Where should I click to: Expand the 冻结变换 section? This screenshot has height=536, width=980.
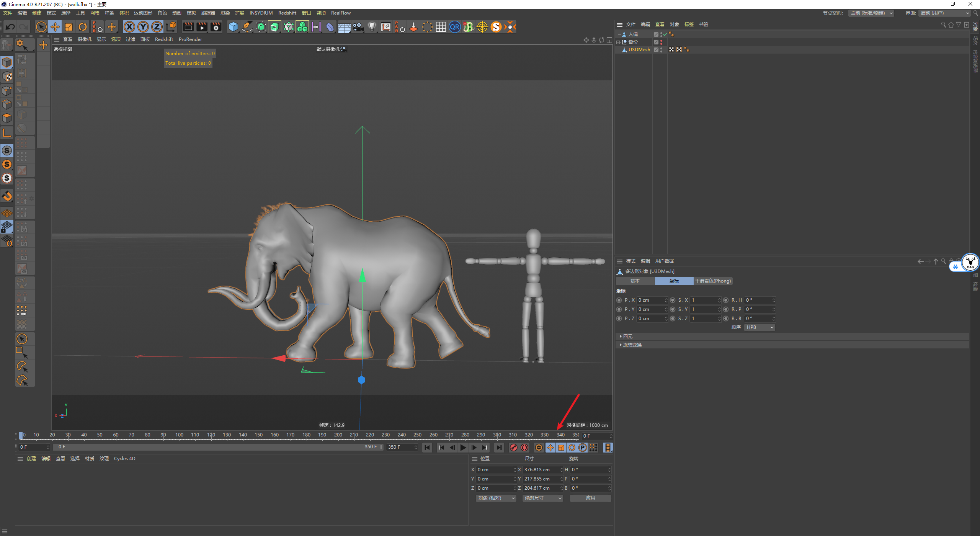click(632, 345)
